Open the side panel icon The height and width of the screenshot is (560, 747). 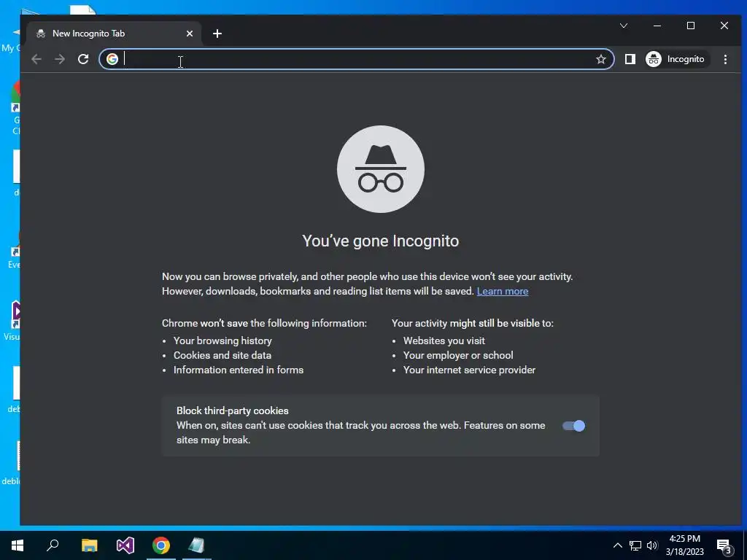coord(630,59)
